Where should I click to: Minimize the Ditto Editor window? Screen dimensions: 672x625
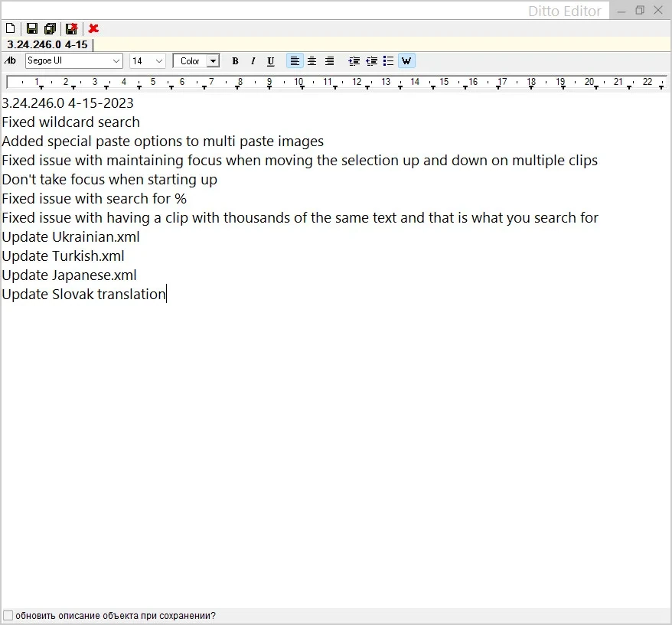(x=621, y=11)
